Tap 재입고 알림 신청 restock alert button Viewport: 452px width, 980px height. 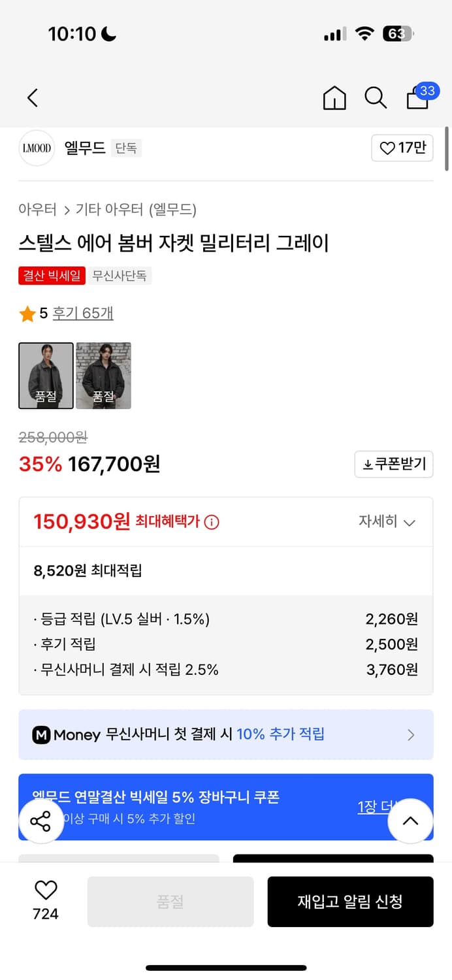(351, 902)
